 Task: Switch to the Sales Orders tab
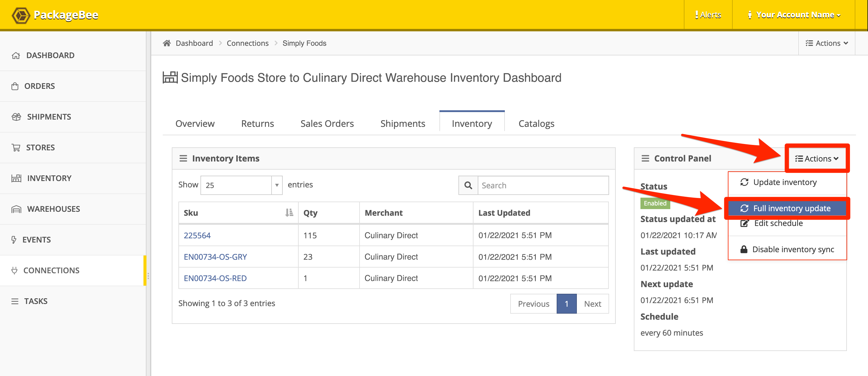[x=327, y=123]
